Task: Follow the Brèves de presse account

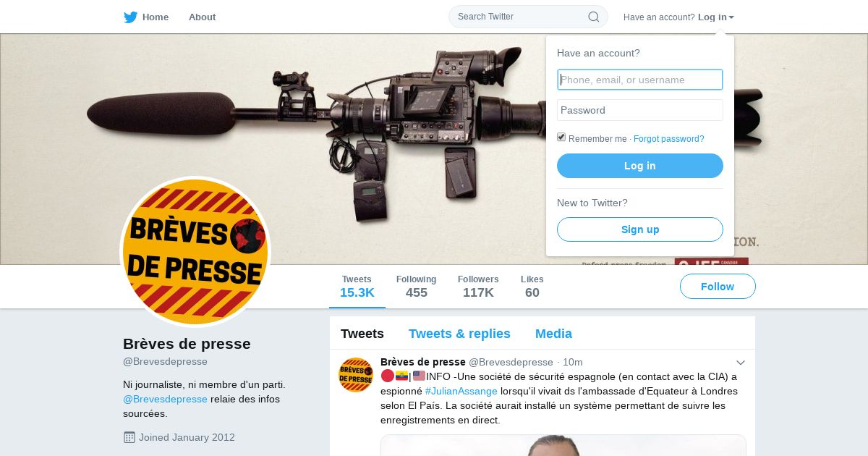Action: click(718, 287)
